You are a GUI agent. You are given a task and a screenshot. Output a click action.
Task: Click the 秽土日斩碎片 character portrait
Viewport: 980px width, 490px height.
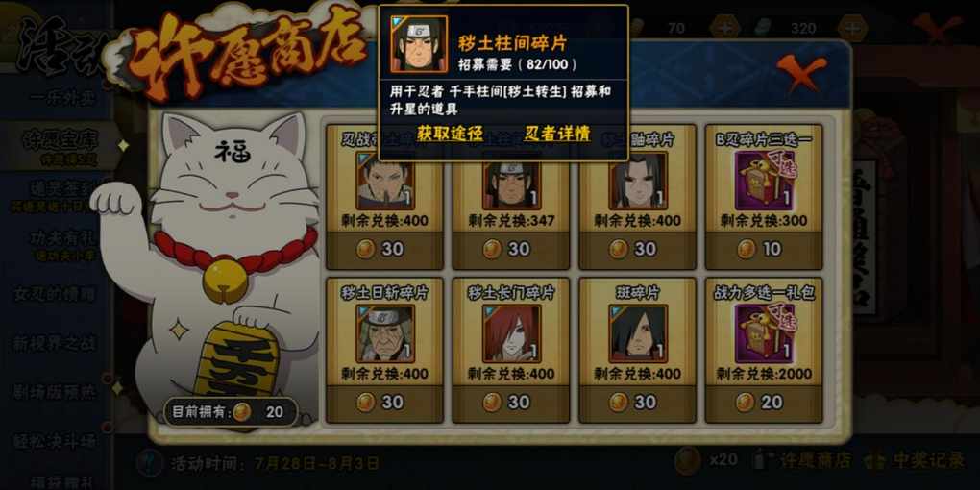point(385,333)
